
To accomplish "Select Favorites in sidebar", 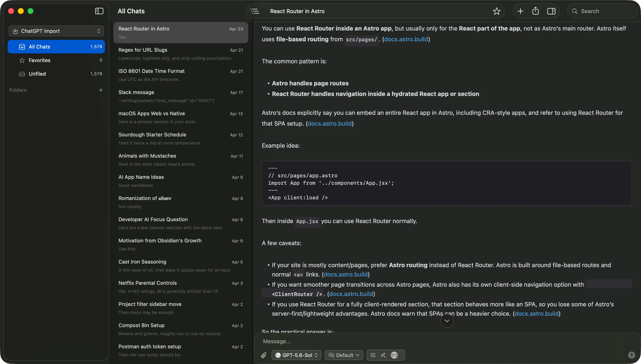I will click(x=56, y=60).
